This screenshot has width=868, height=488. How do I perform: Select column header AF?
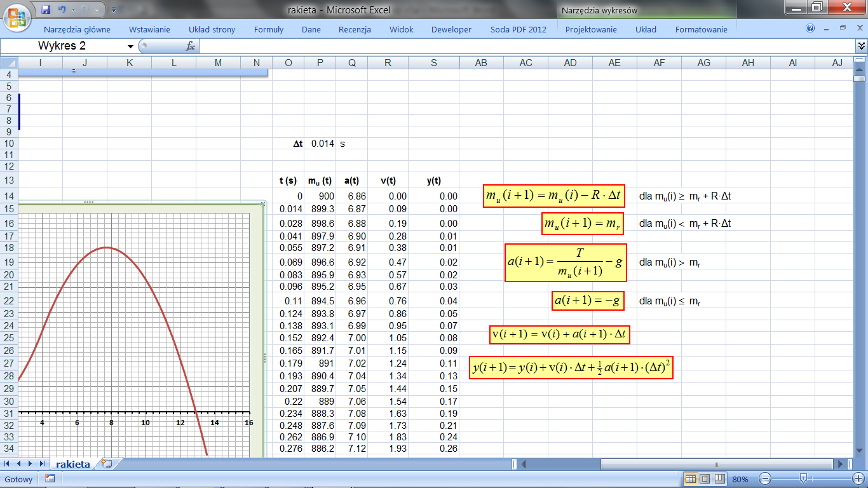[660, 62]
